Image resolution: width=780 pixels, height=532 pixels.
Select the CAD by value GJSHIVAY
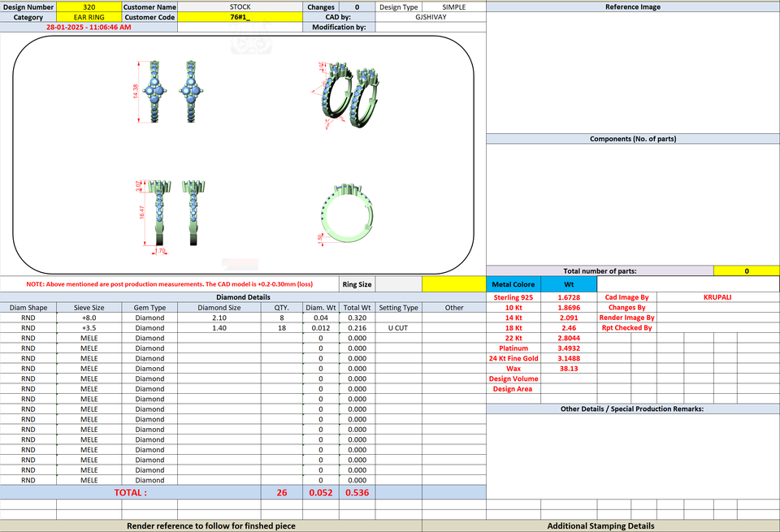pyautogui.click(x=431, y=17)
